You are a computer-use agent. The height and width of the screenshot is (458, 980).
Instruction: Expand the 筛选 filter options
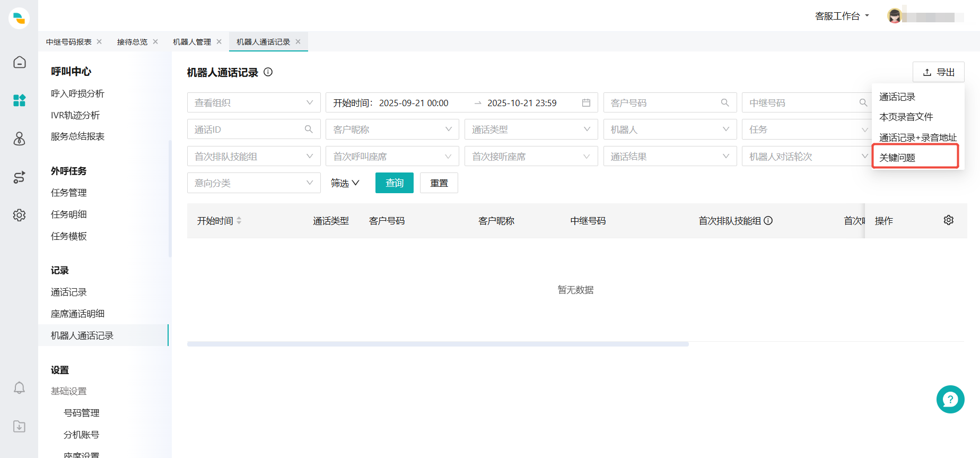(345, 183)
